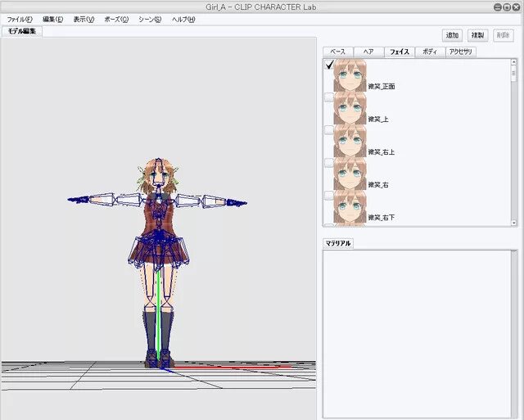Switch to the ボディ tab
The width and height of the screenshot is (524, 420).
point(430,52)
